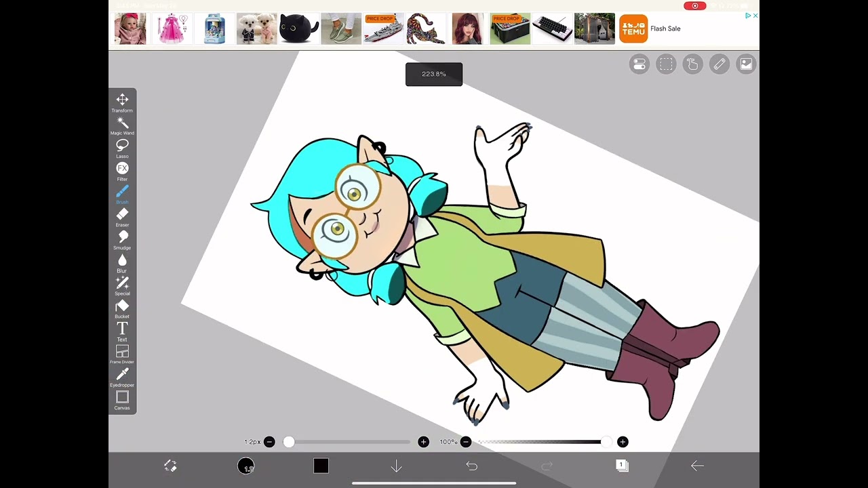Open the FX Filter tool

tap(122, 171)
